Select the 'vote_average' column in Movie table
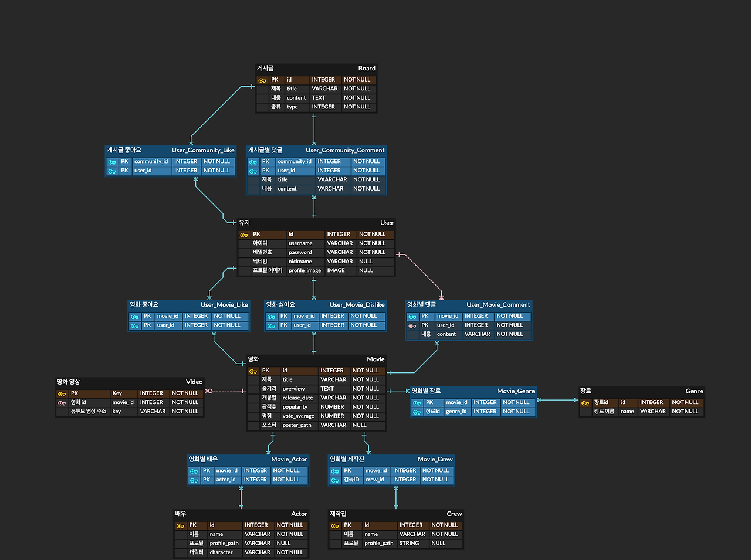 [298, 416]
